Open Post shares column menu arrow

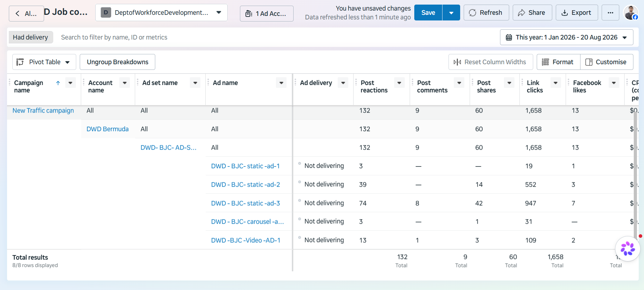click(x=509, y=83)
